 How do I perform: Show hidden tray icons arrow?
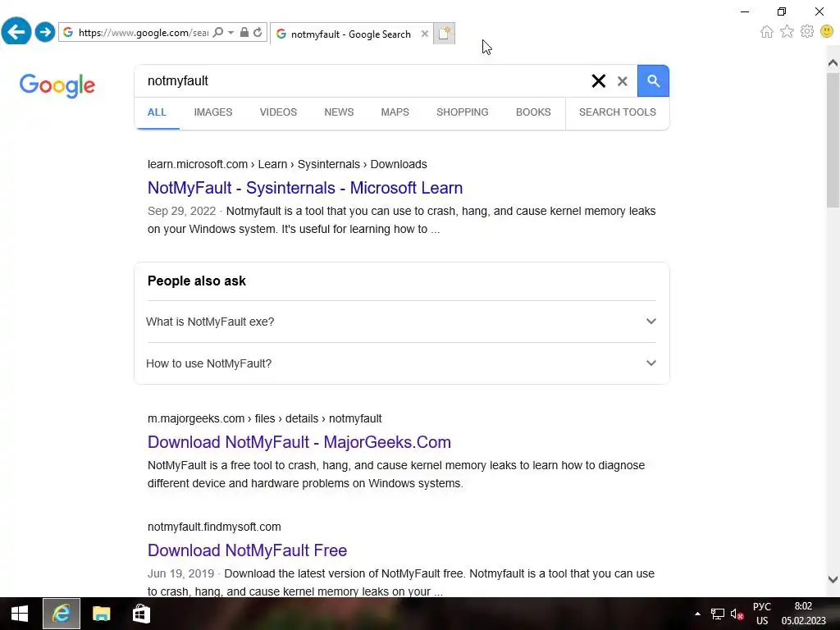coord(697,614)
